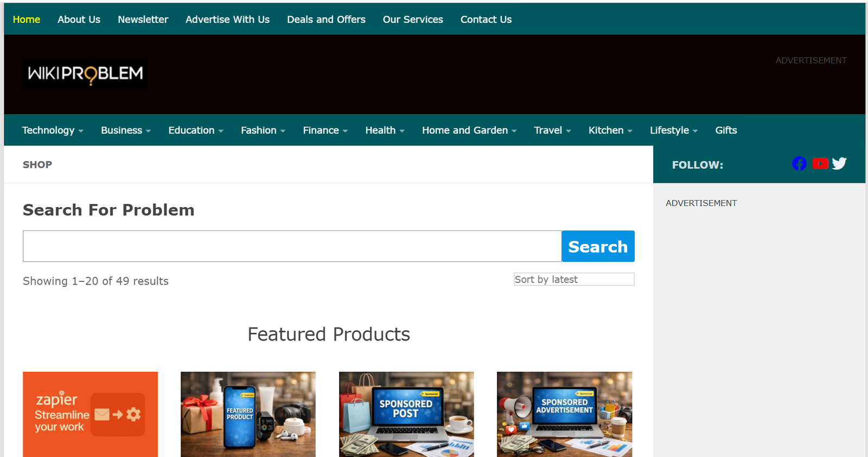Expand the Technology dropdown menu
Image resolution: width=868 pixels, height=457 pixels.
tap(52, 131)
